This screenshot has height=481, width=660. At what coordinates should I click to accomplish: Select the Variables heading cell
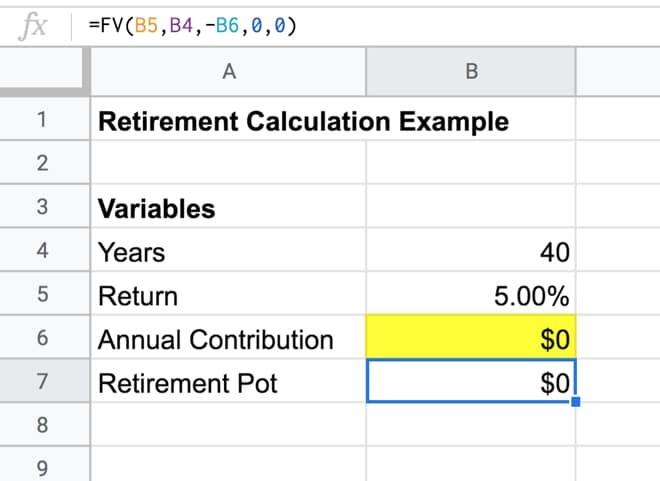tap(229, 209)
